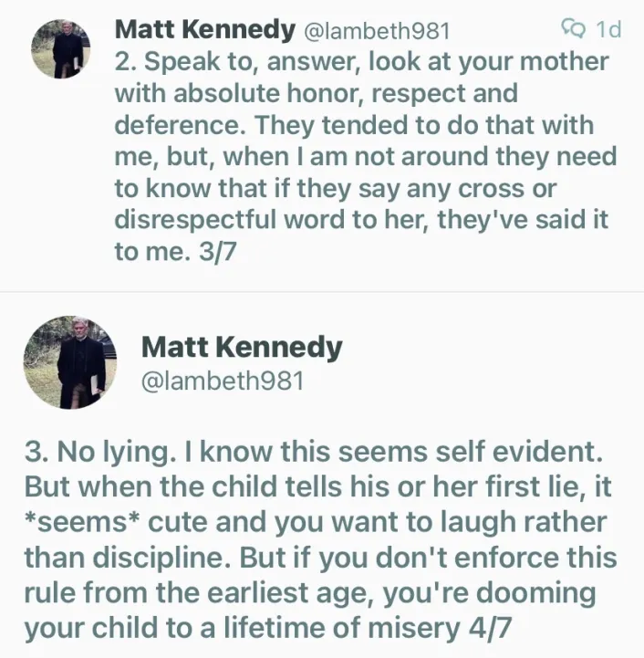644x658 pixels.
Task: Open the tweet starting '2. Speak to, answer'
Action: 365,157
